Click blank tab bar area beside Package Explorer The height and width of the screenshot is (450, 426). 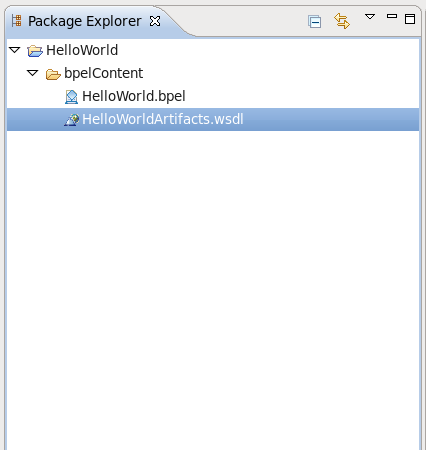click(x=250, y=21)
